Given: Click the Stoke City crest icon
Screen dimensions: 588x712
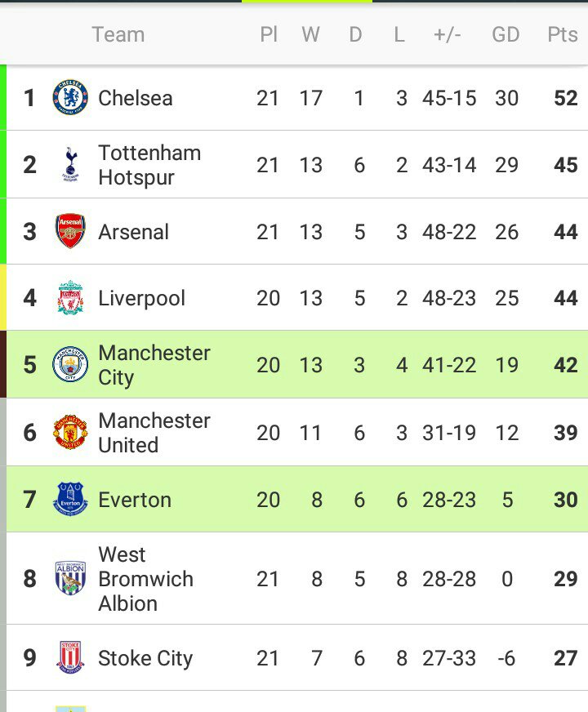Looking at the screenshot, I should click(x=70, y=658).
